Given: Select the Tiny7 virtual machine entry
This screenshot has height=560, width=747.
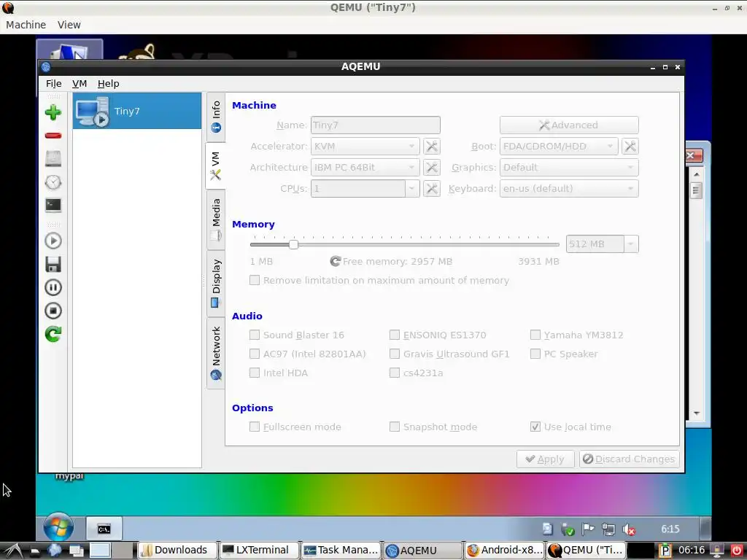Looking at the screenshot, I should coord(137,111).
